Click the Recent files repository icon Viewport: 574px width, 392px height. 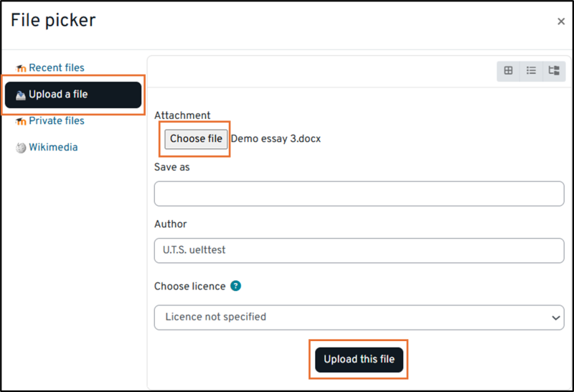[x=21, y=68]
